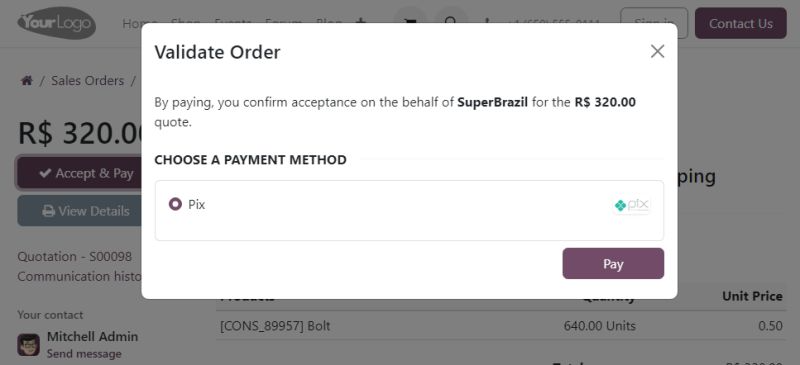Click the shopping cart icon
The height and width of the screenshot is (365, 800).
click(x=410, y=23)
